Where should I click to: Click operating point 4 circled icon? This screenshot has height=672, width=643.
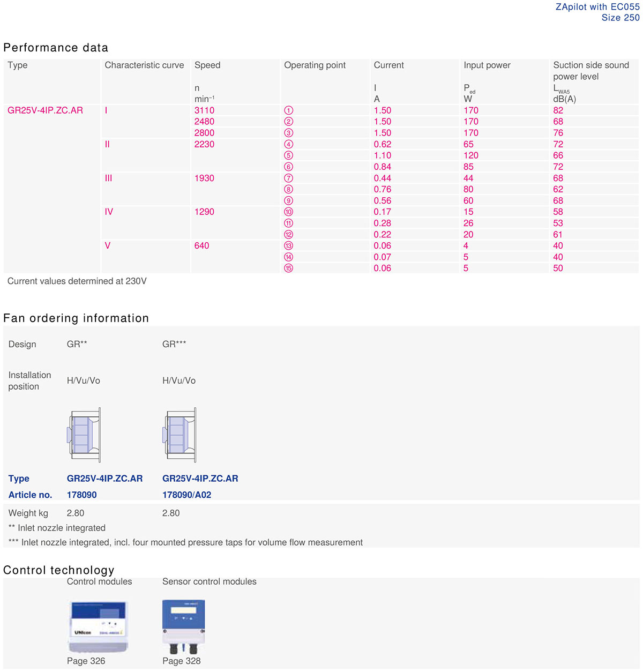tap(289, 144)
